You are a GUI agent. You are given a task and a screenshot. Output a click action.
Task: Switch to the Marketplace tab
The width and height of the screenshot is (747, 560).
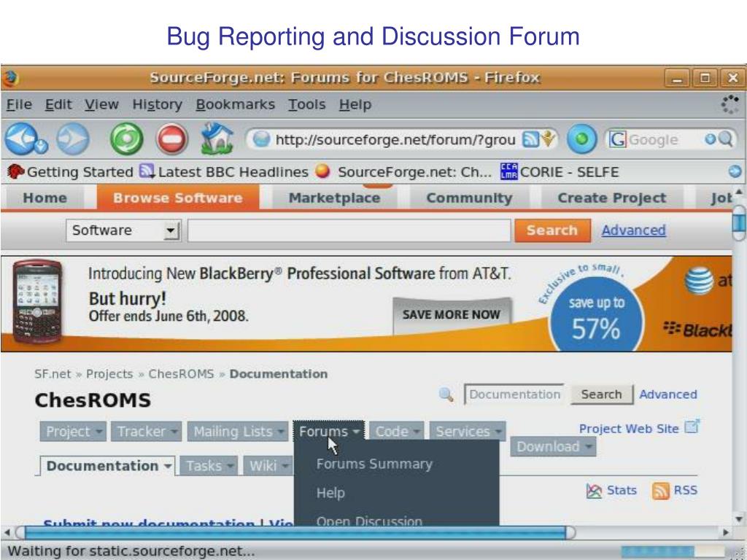pyautogui.click(x=334, y=198)
